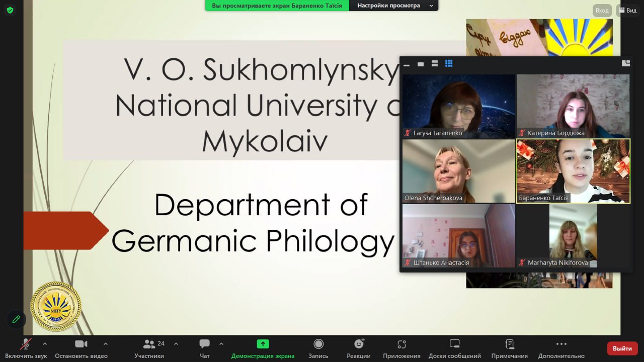Switch video panel to two-row view

(x=435, y=64)
